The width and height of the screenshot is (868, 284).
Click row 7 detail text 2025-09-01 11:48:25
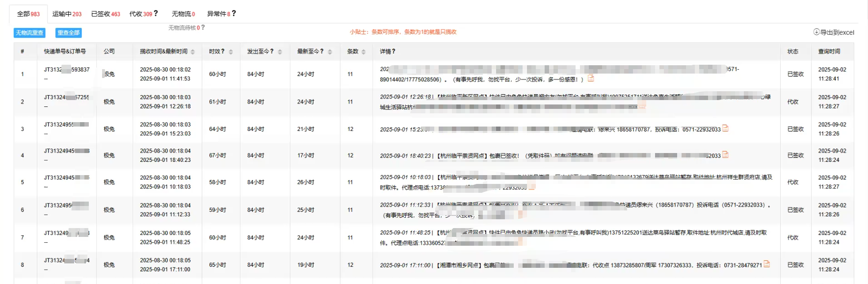405,233
